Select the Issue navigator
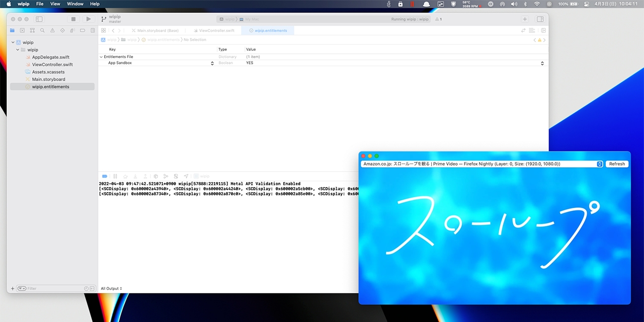This screenshot has width=644, height=322. pyautogui.click(x=52, y=30)
